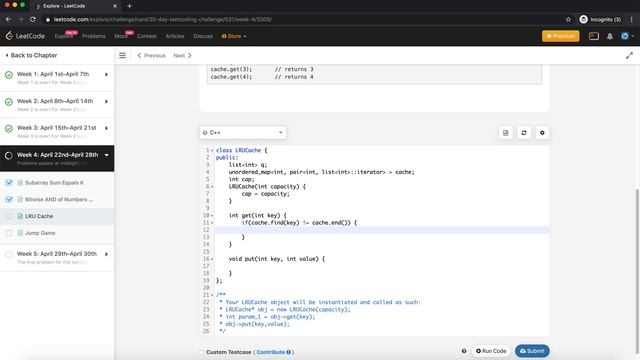Submit the solution
This screenshot has height=360, width=640.
[x=532, y=351]
